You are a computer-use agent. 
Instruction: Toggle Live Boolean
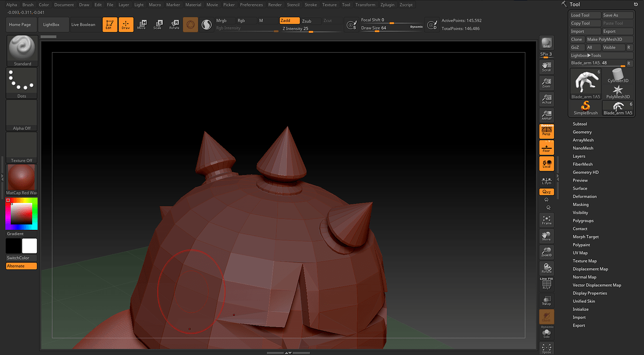pyautogui.click(x=83, y=24)
